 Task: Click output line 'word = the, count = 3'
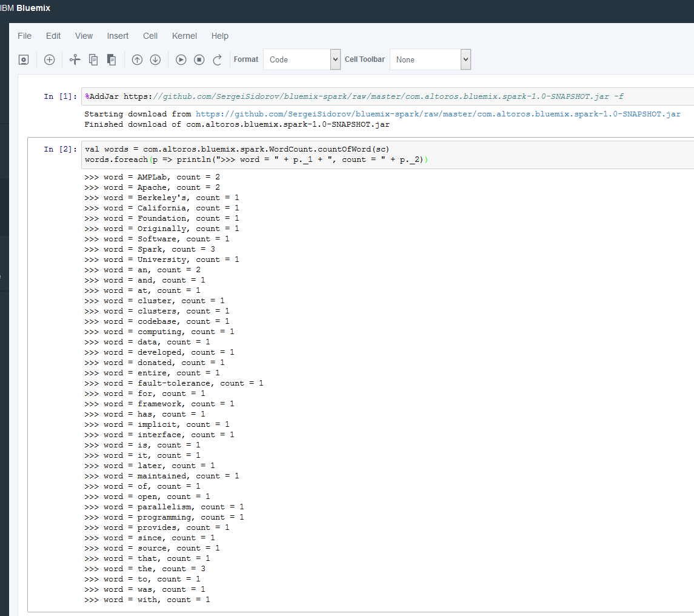(x=145, y=569)
